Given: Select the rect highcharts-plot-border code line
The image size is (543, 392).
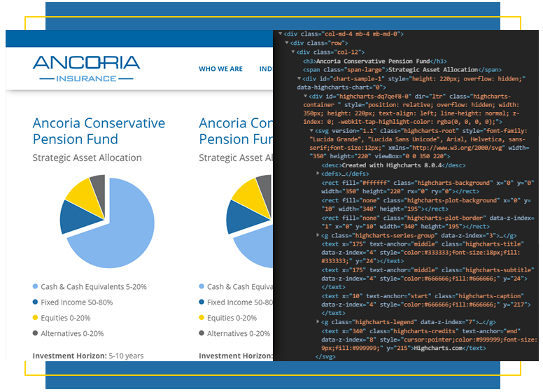Looking at the screenshot, I should pos(428,222).
